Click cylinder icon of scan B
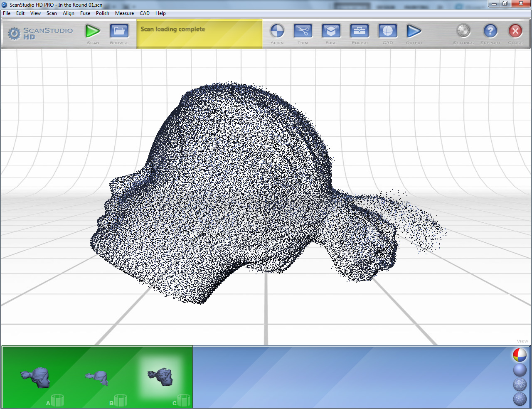Screen dimensions: 532x409 click(x=121, y=400)
